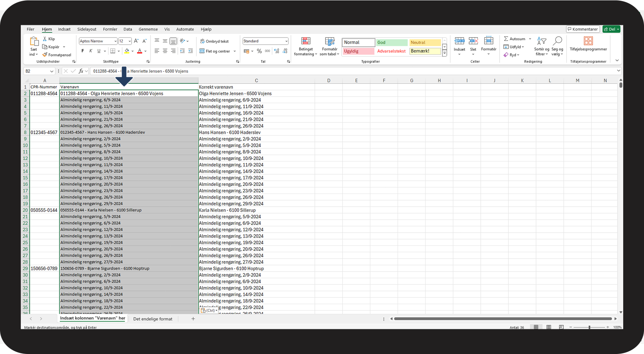Click the Autosum sigma icon

click(x=506, y=39)
